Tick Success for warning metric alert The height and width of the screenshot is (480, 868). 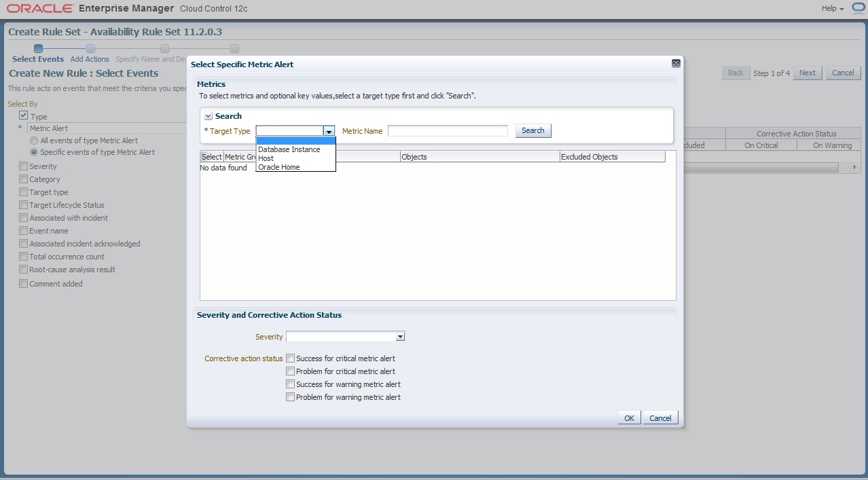pos(291,384)
